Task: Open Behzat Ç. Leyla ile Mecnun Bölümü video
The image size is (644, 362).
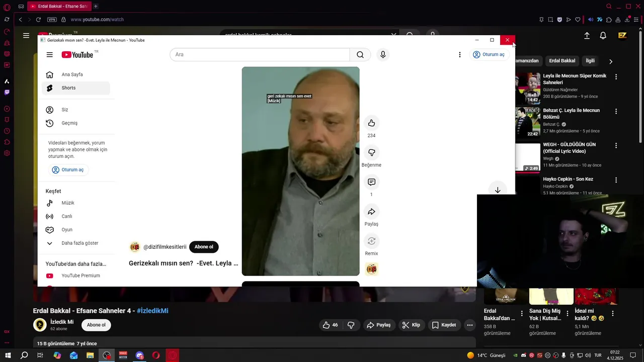Action: 571,114
